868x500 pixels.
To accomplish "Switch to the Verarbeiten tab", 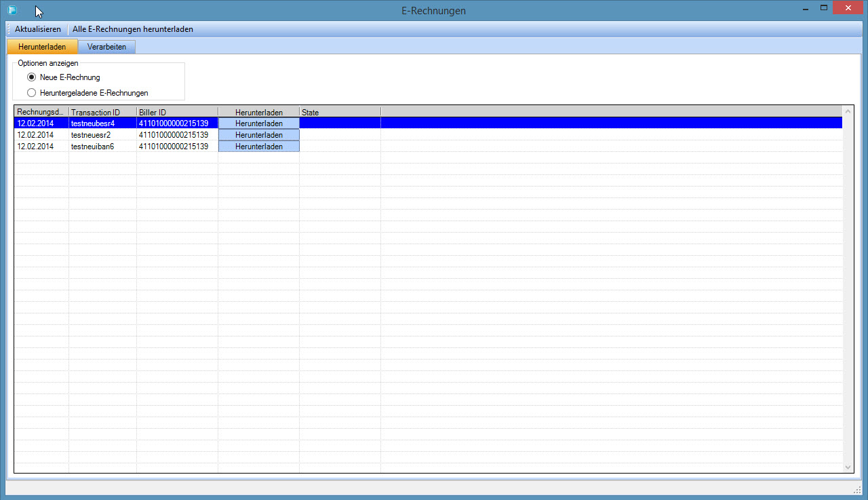I will coord(106,47).
